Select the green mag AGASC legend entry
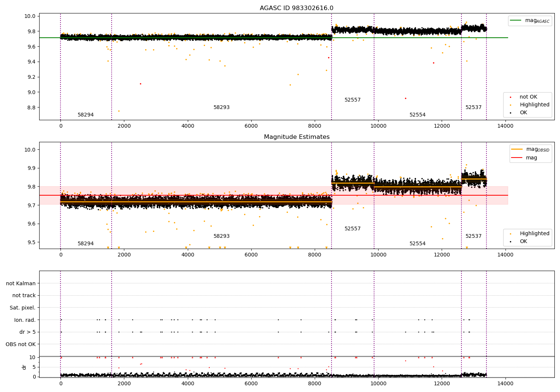This screenshot has height=392, width=560. [530, 21]
